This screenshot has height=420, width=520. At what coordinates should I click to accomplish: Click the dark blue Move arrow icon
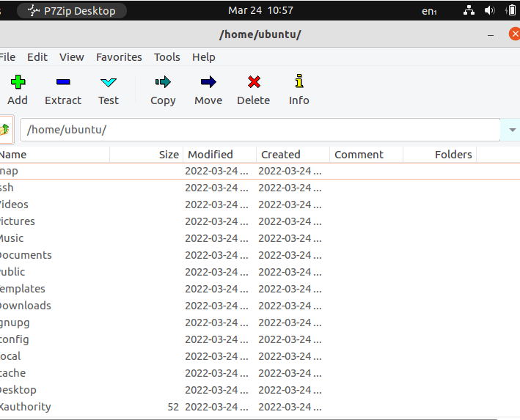pyautogui.click(x=208, y=82)
